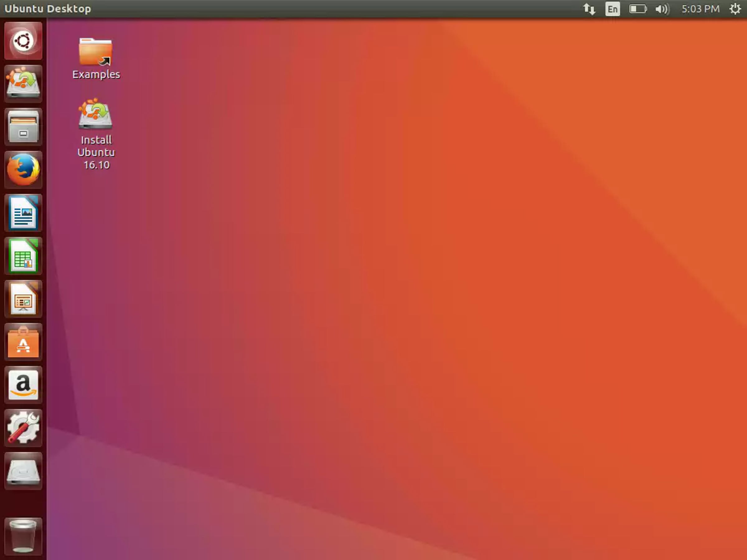The width and height of the screenshot is (747, 560).
Task: Open the mounted disk drive icon
Action: click(23, 471)
